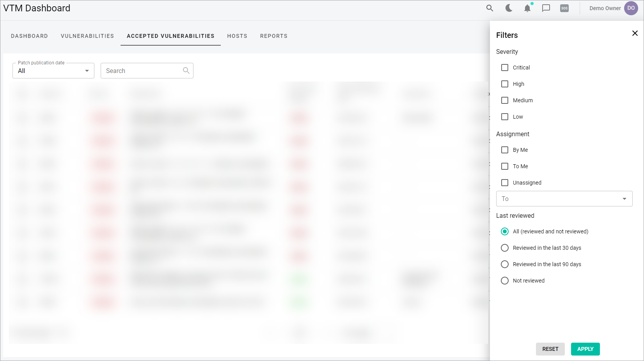Screen dimensions: 644x361
Task: Click the Reset button
Action: 550,349
